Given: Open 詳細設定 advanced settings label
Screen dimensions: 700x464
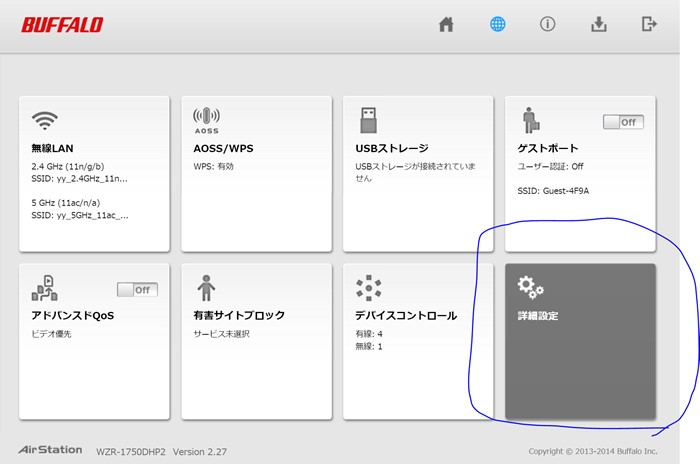Looking at the screenshot, I should [538, 316].
